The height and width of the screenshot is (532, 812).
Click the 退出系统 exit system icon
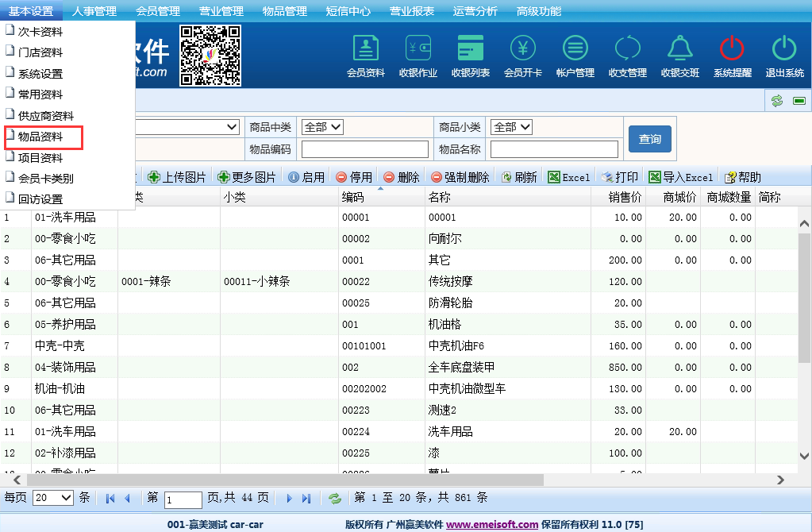[x=784, y=56]
